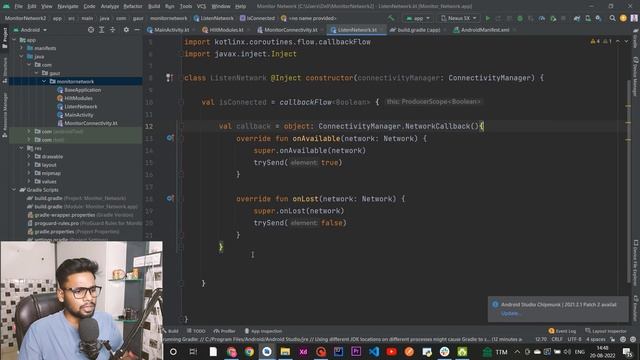Collapse the app module node
Screen dimensions: 640x360
pyautogui.click(x=14, y=40)
